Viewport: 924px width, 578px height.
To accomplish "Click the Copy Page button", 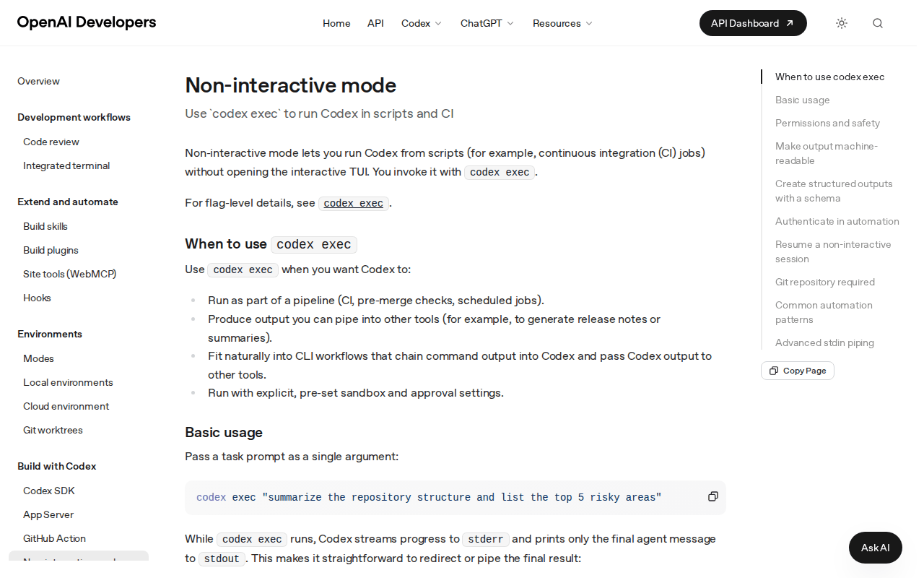I will (798, 371).
